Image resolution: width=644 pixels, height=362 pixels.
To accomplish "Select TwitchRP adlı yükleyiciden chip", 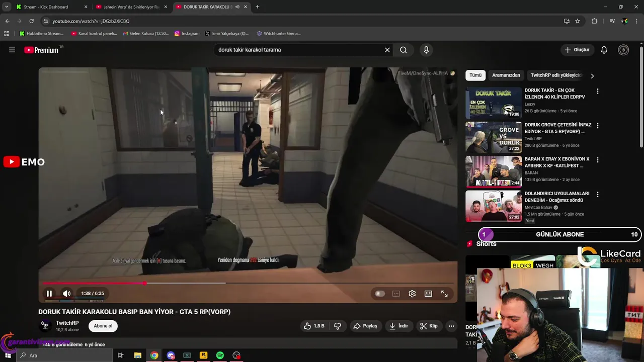I will pyautogui.click(x=556, y=75).
